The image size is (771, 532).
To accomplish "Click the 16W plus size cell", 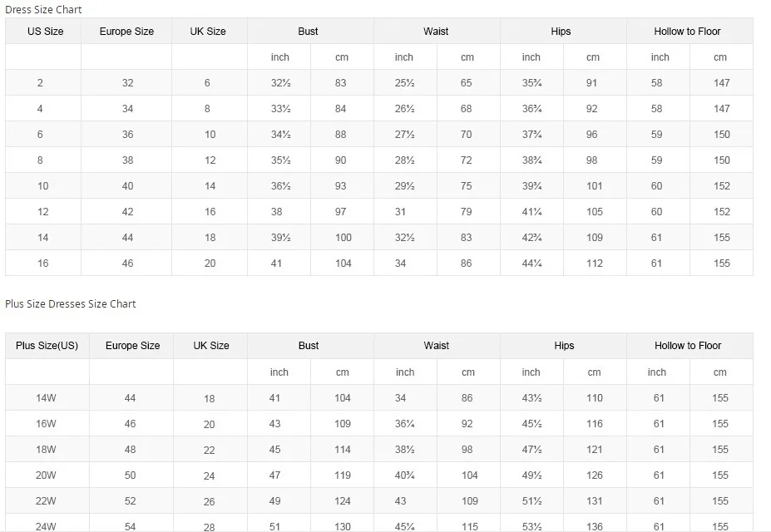I will pyautogui.click(x=46, y=424).
